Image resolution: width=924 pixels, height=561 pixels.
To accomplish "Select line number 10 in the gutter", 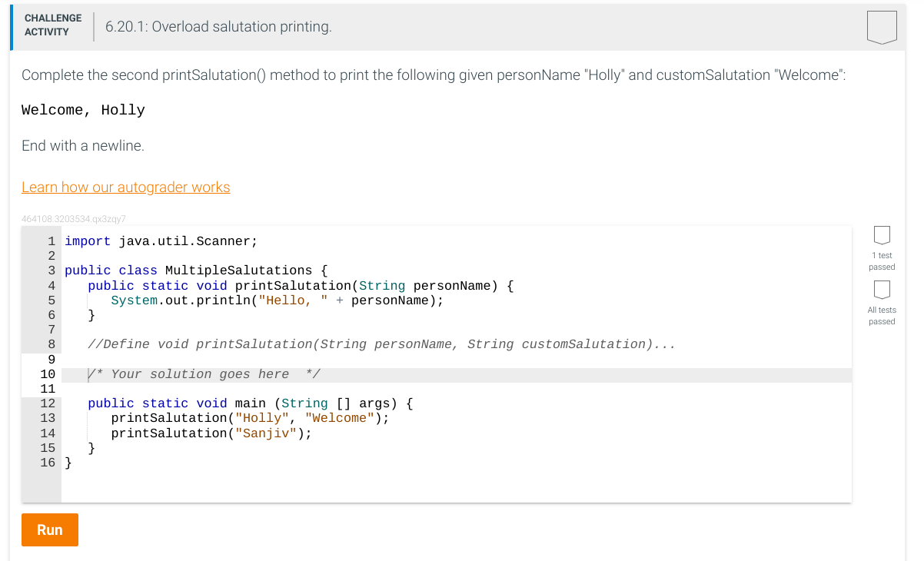I will pos(48,373).
